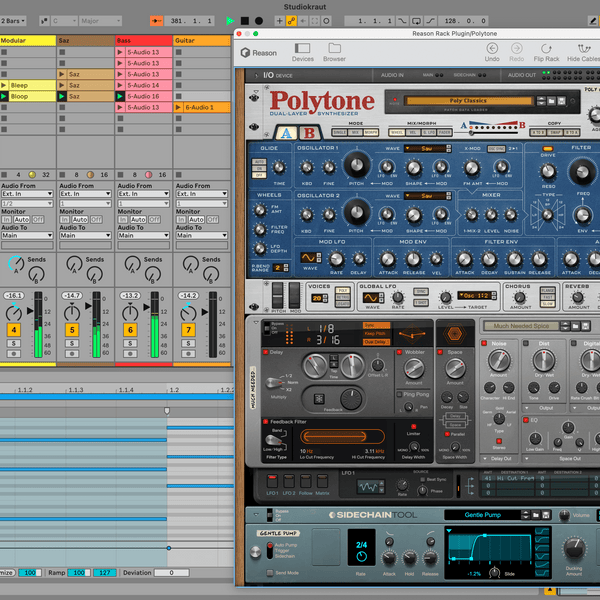600x600 pixels.
Task: Click the Deviation value field
Action: click(171, 573)
